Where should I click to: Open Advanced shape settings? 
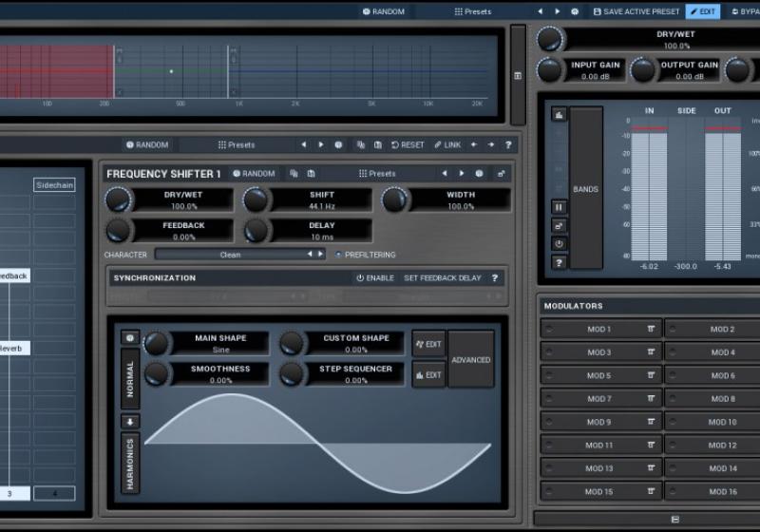pos(470,360)
